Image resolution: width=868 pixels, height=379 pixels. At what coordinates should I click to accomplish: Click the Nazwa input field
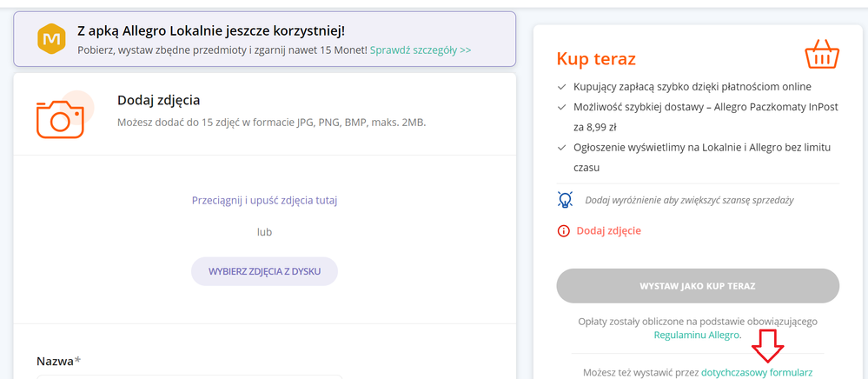189,376
